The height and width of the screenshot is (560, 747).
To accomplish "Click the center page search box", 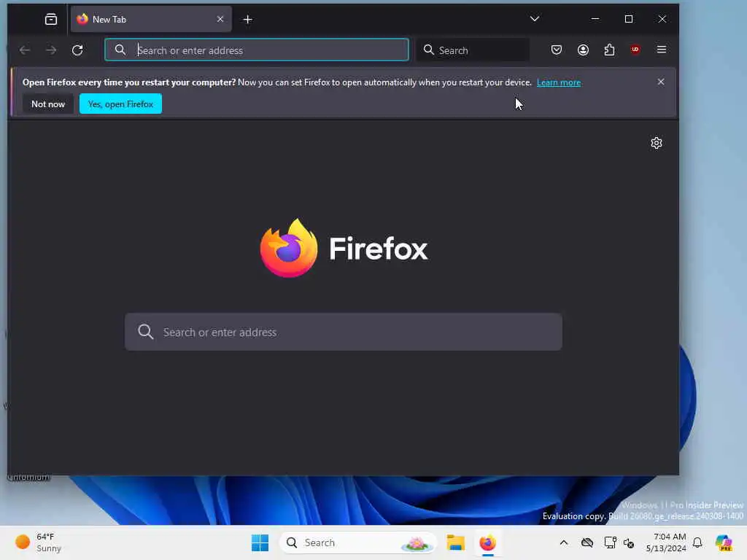I will click(344, 332).
